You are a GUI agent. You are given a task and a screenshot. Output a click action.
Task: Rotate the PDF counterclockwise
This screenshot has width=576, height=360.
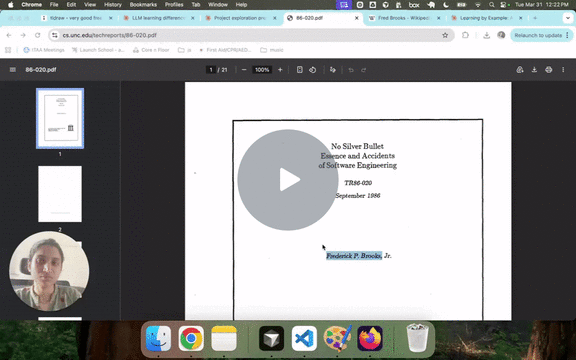pyautogui.click(x=313, y=70)
